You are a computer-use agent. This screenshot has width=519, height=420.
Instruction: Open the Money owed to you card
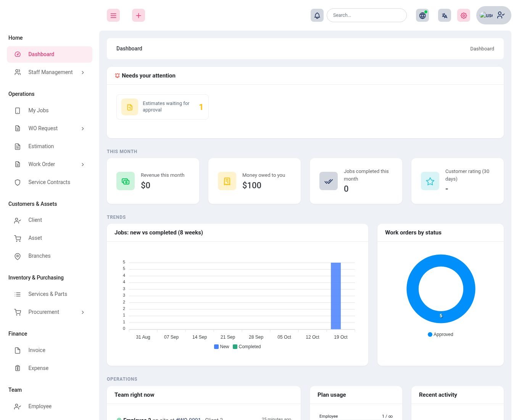coord(255,181)
